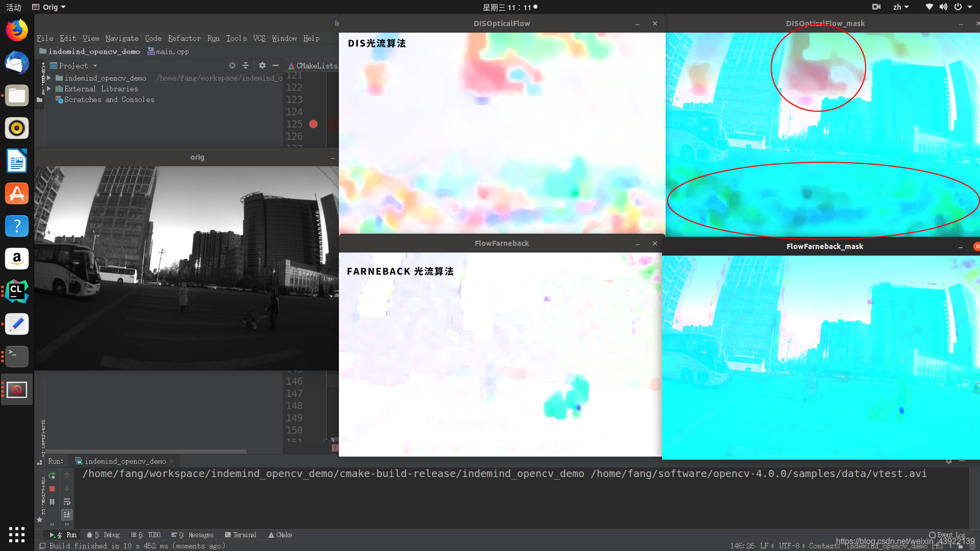Show more Run toolbar actions chevron
The height and width of the screenshot is (551, 980).
tap(52, 524)
